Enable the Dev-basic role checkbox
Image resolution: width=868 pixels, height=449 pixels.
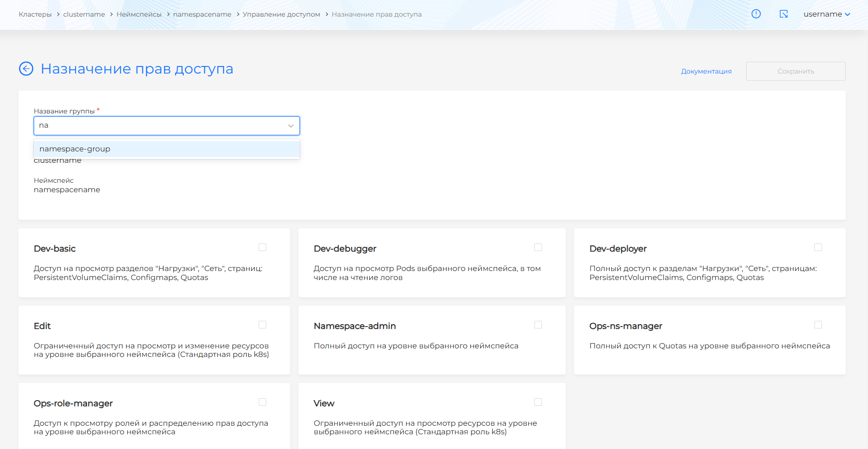pos(262,247)
